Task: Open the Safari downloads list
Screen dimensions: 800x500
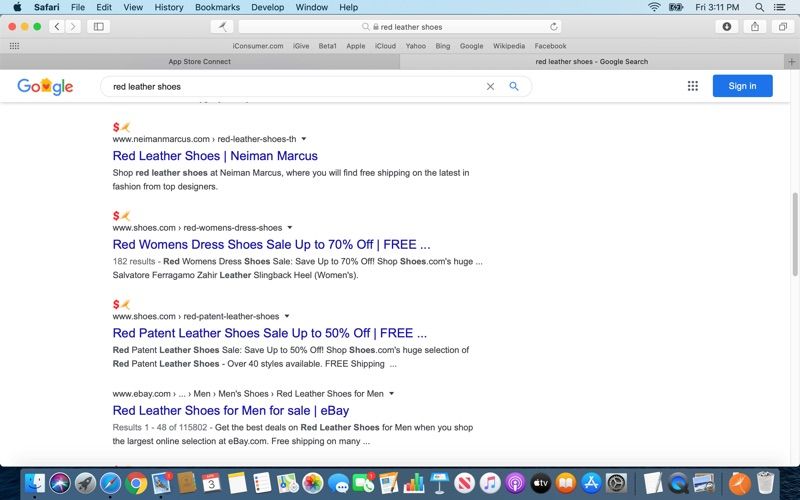Action: [727, 27]
